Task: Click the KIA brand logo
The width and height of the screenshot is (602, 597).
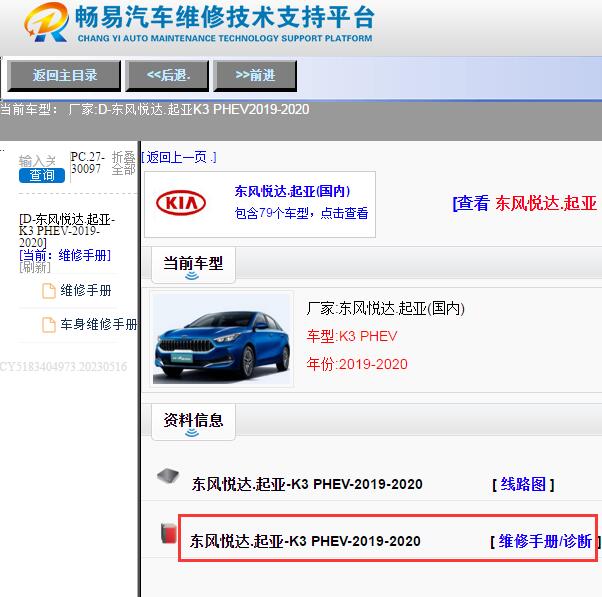Action: pyautogui.click(x=181, y=203)
